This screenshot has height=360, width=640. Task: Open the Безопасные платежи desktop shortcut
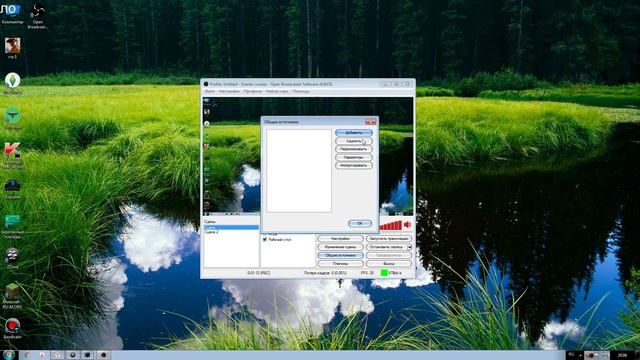[12, 227]
